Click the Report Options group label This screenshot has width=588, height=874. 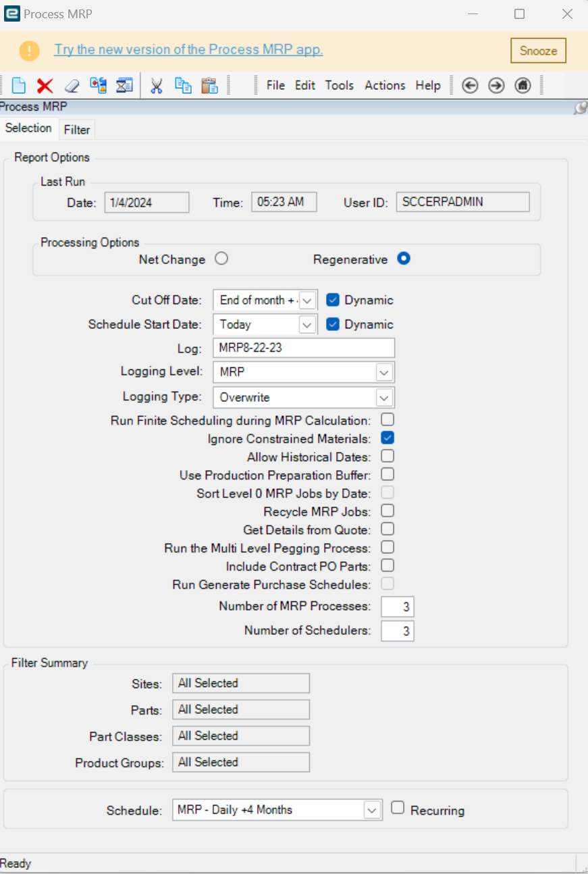pos(52,157)
